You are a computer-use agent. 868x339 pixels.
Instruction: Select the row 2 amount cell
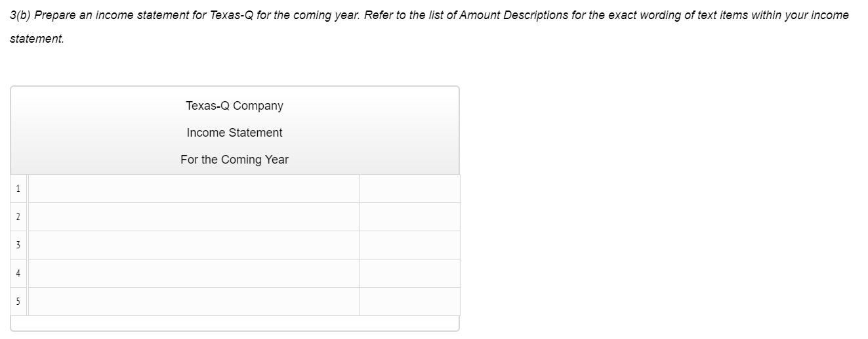[x=409, y=217]
